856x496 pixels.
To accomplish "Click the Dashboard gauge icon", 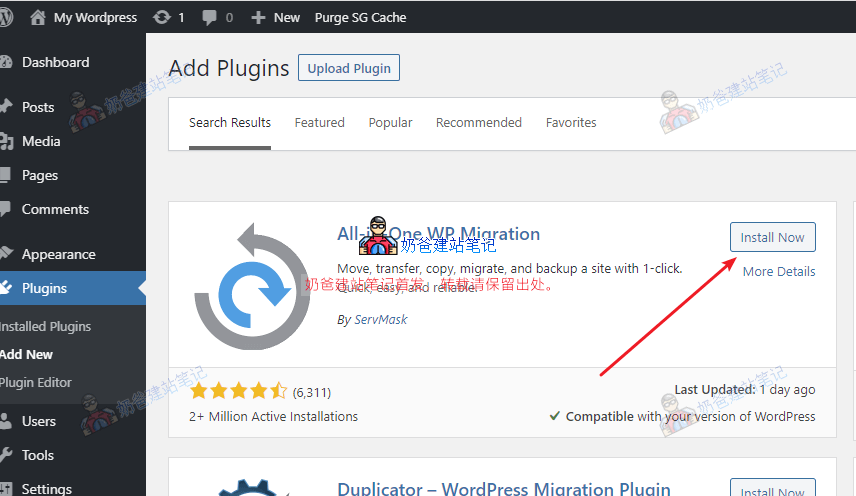I will 5,62.
